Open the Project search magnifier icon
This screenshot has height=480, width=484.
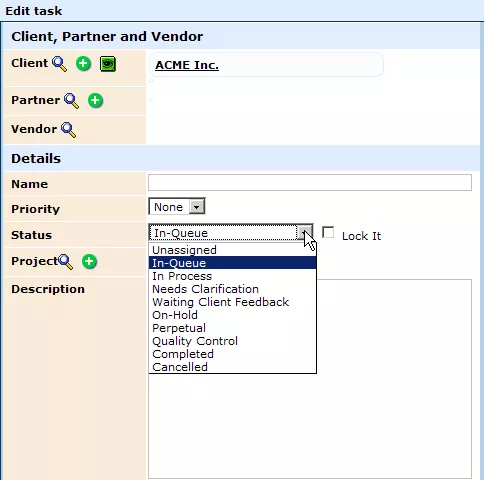tap(65, 262)
